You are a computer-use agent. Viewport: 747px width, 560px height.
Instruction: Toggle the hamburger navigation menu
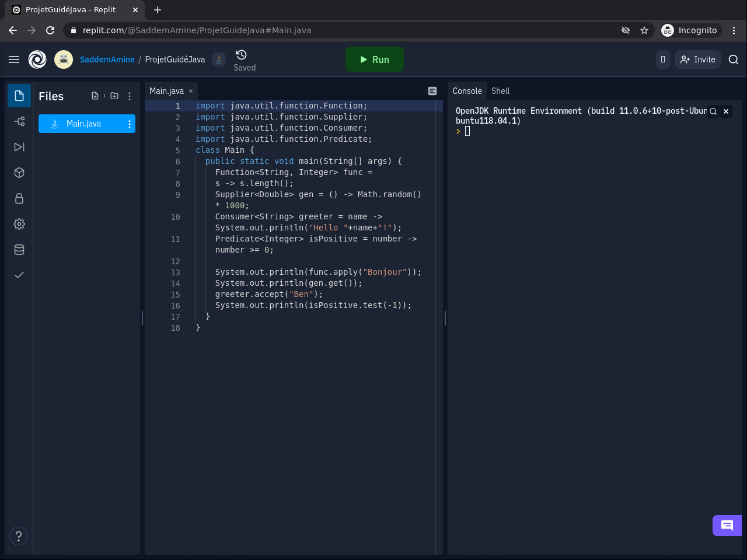[14, 60]
